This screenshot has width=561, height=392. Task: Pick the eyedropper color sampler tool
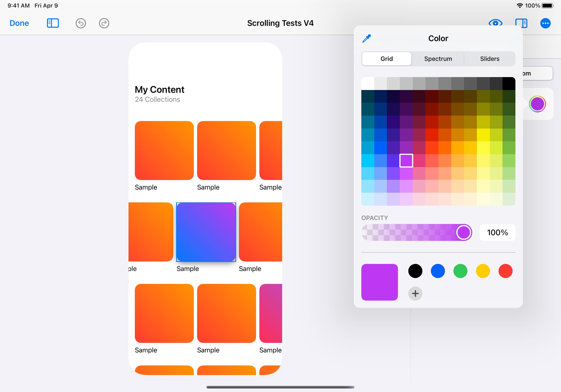point(366,38)
